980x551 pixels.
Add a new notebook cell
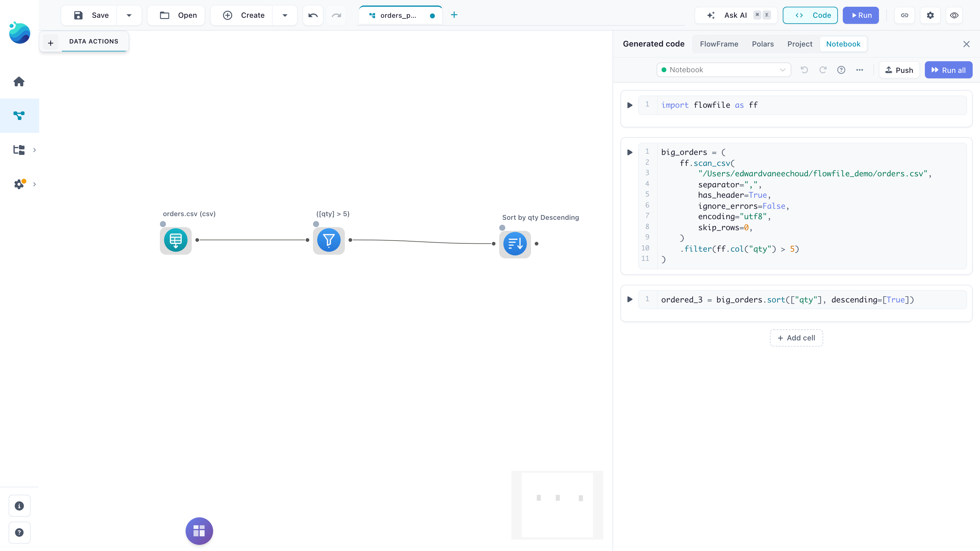coord(796,338)
